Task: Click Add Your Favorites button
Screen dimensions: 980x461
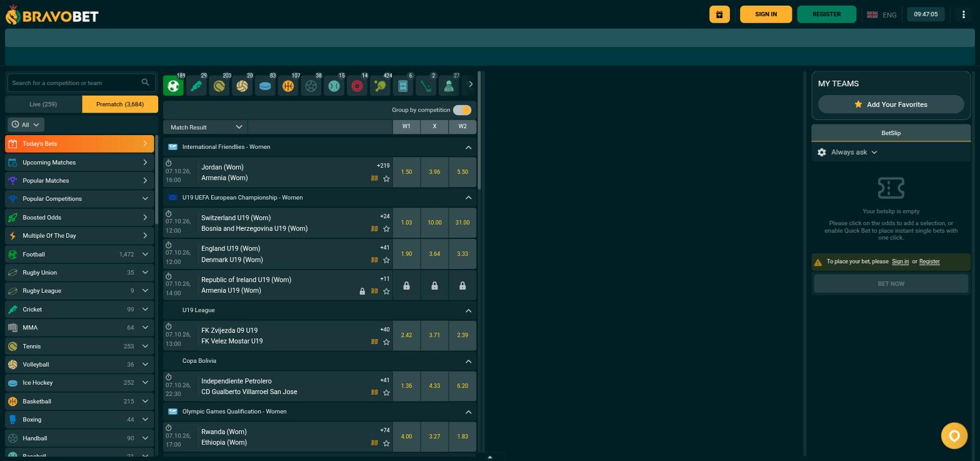Action: 891,104
